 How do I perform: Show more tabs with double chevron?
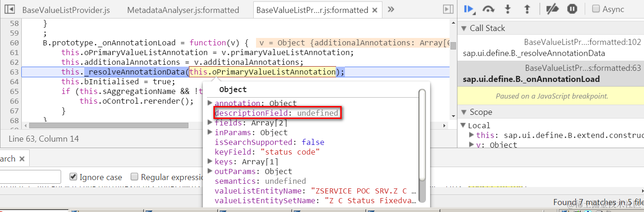[391, 9]
